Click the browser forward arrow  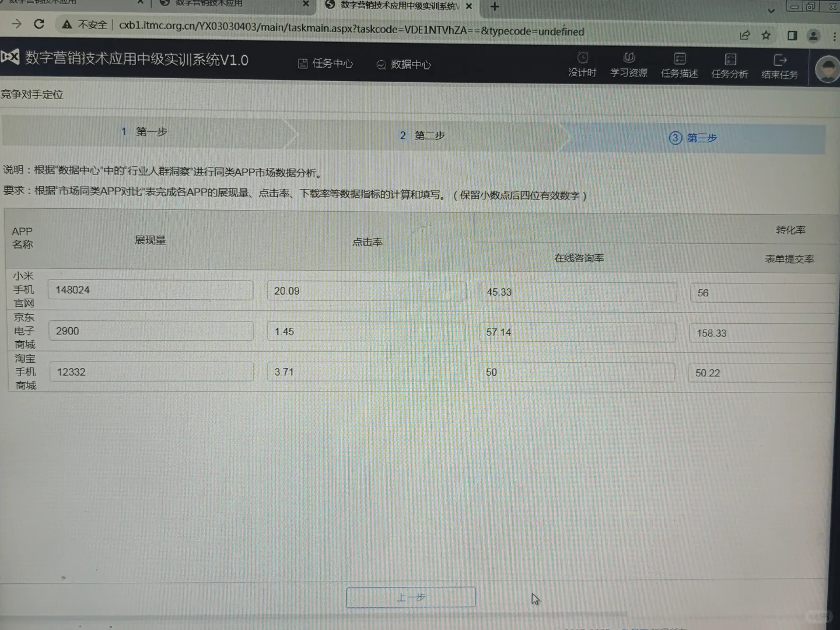click(16, 24)
